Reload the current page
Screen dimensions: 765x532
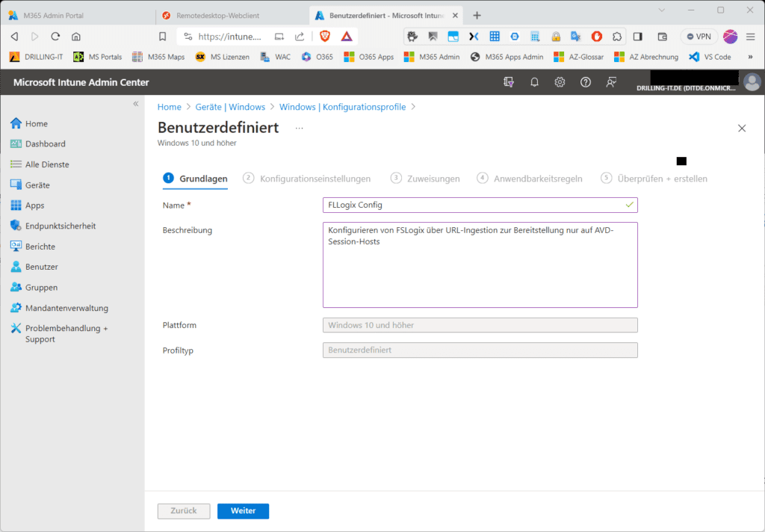point(55,37)
